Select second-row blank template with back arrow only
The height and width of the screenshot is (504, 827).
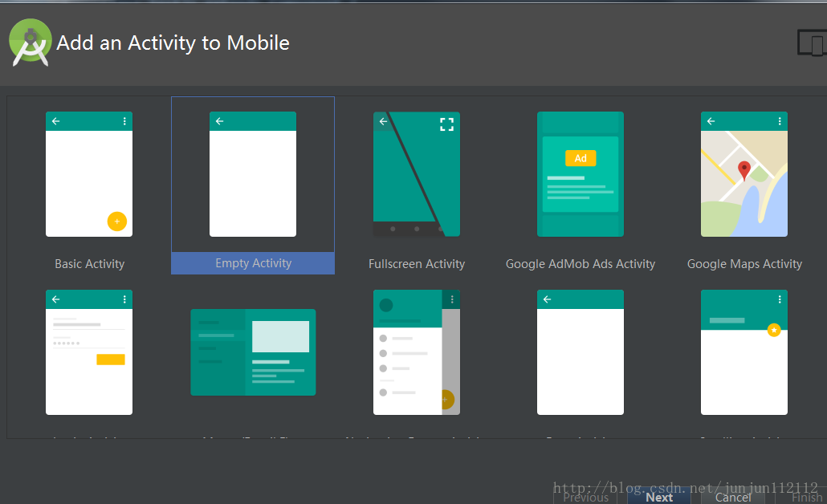pyautogui.click(x=581, y=352)
